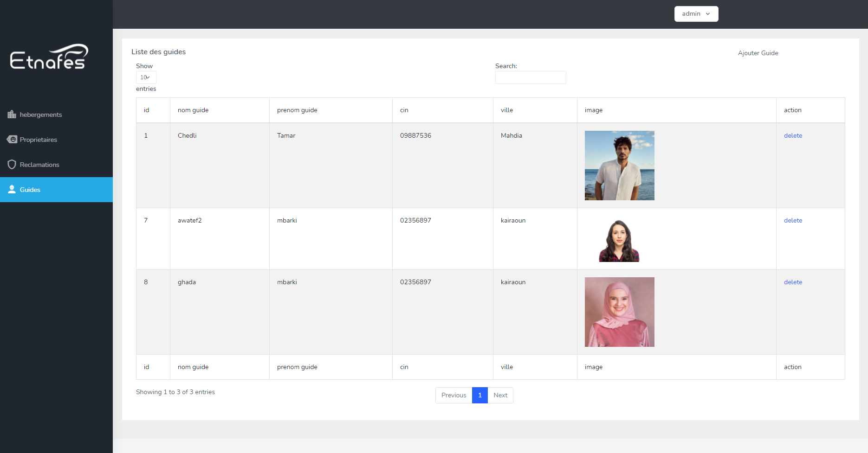Viewport: 868px width, 453px height.
Task: Click the Next pagination button
Action: point(500,395)
